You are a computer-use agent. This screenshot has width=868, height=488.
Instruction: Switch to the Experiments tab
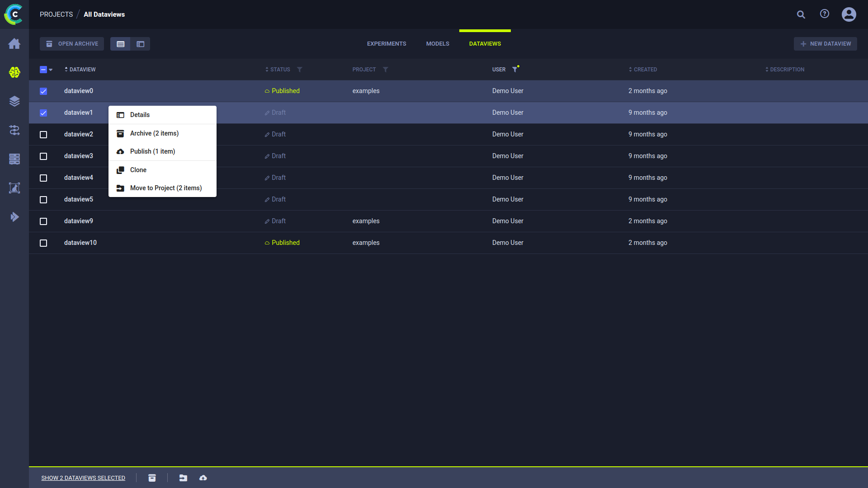click(x=386, y=44)
